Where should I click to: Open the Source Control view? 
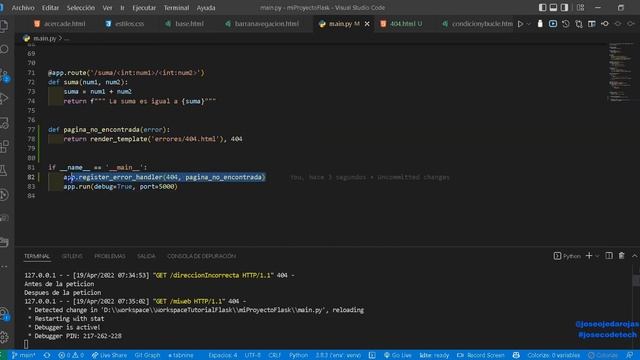pos(4,75)
